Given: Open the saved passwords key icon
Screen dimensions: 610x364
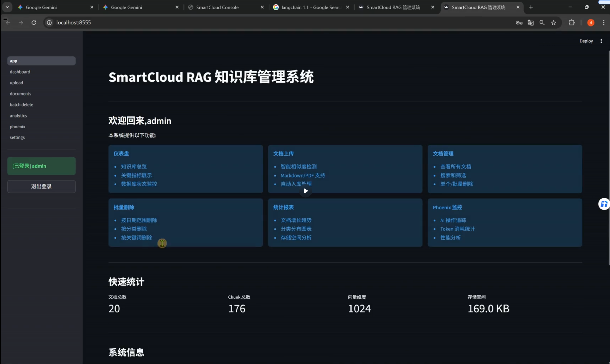Looking at the screenshot, I should coord(519,23).
